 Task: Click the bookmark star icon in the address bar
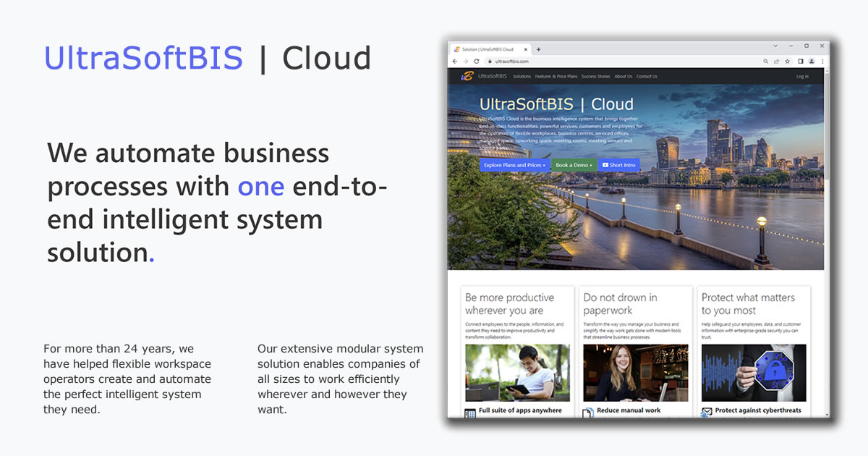787,61
